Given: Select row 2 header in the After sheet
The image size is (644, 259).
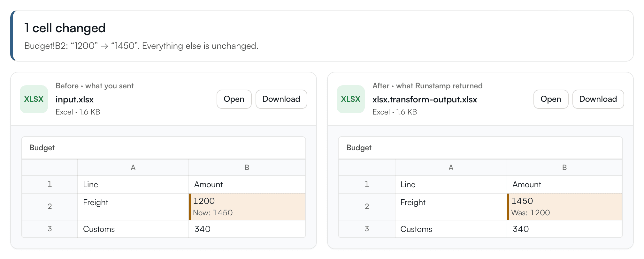Looking at the screenshot, I should coord(367,207).
